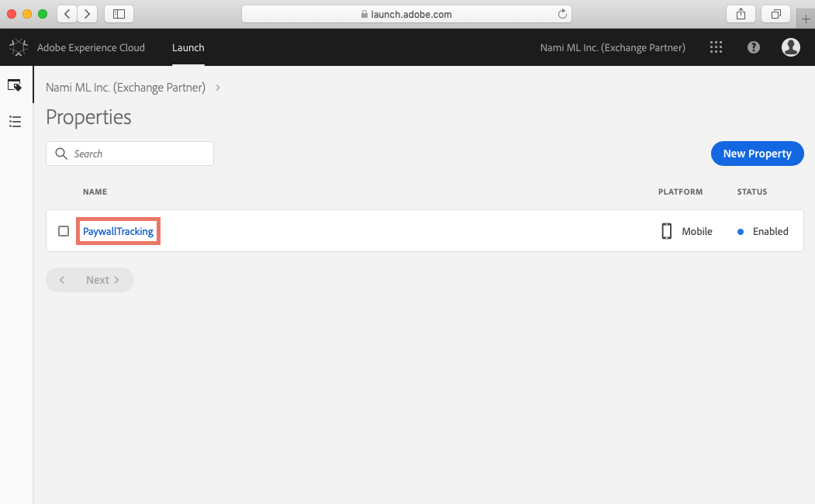Go to previous page of properties
Image resolution: width=815 pixels, height=504 pixels.
[62, 280]
